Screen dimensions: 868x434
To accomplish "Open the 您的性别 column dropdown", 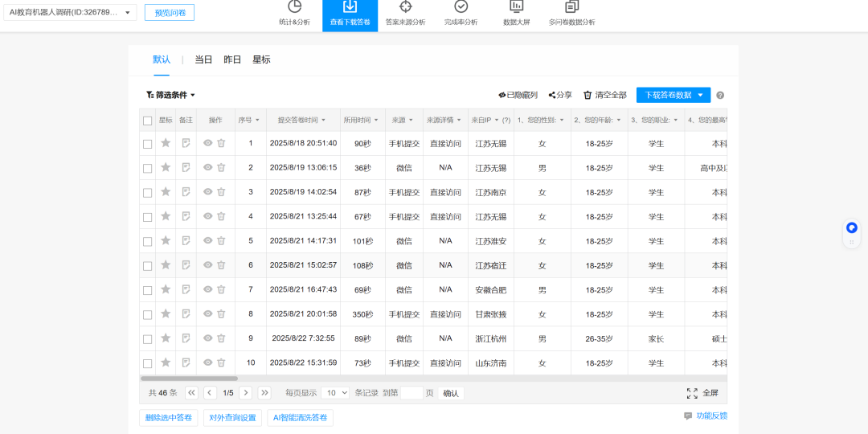I will tap(562, 120).
